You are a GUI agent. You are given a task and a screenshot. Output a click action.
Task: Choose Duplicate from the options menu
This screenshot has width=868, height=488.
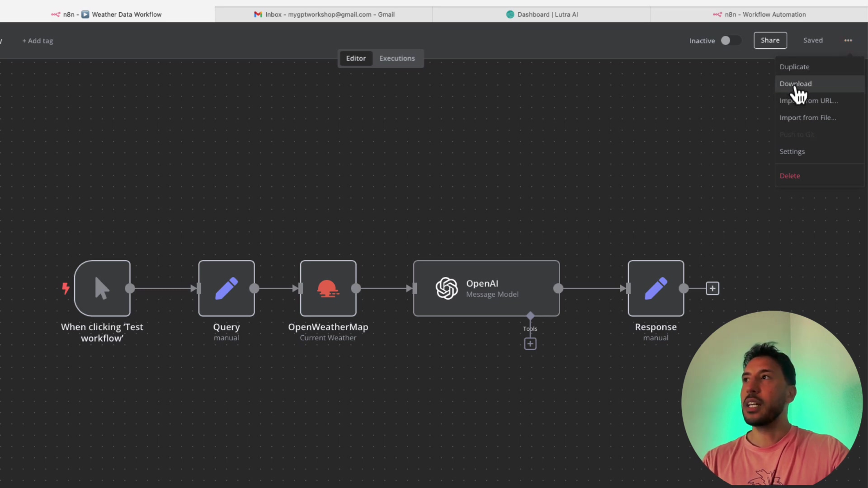point(794,67)
